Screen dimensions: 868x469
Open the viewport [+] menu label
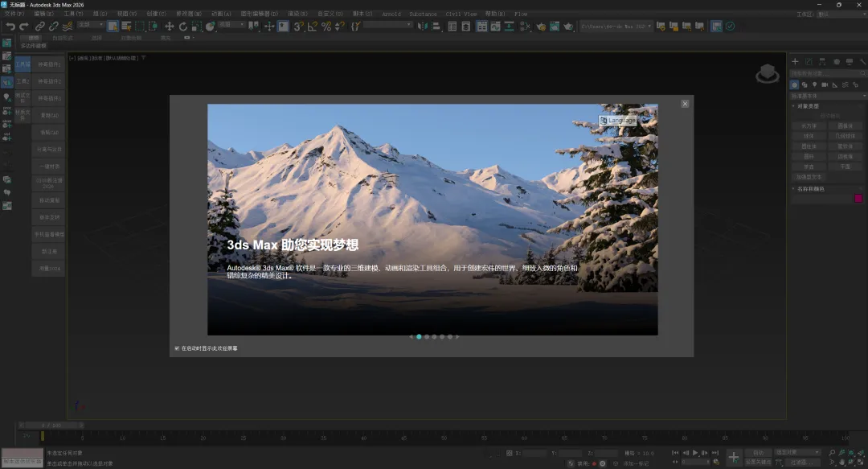72,58
